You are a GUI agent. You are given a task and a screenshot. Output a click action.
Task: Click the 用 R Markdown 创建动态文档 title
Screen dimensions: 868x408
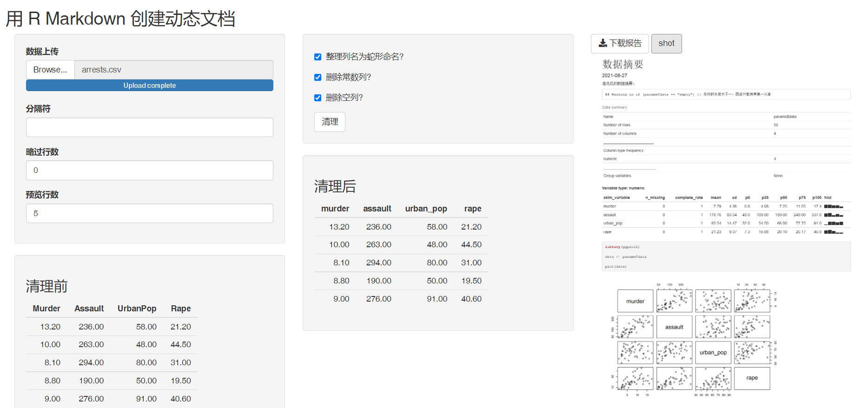pos(120,19)
